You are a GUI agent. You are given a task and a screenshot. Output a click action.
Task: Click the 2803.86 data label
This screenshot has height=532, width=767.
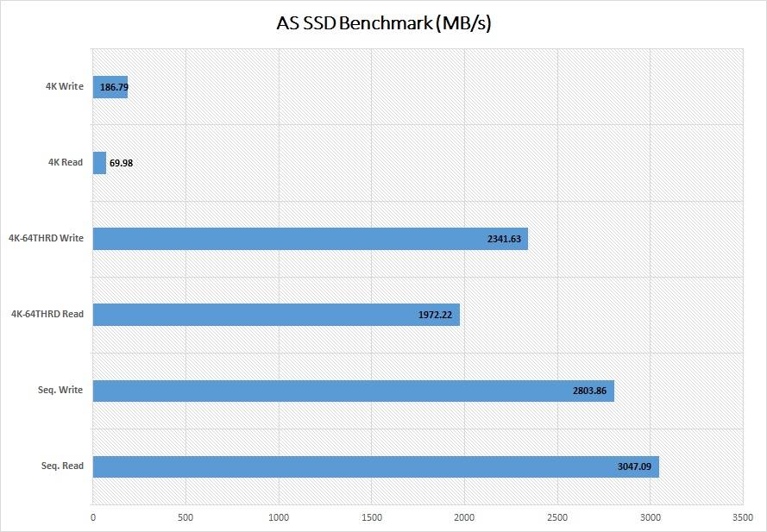(589, 391)
